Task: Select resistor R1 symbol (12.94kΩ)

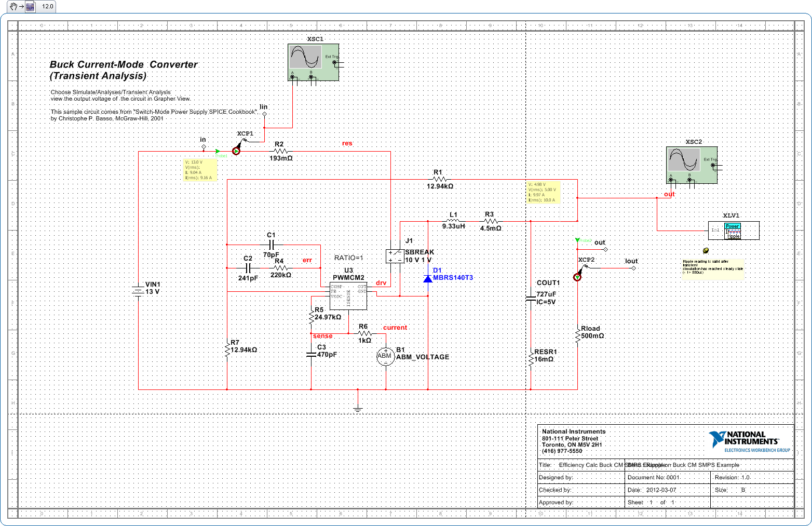Action: 439,180
